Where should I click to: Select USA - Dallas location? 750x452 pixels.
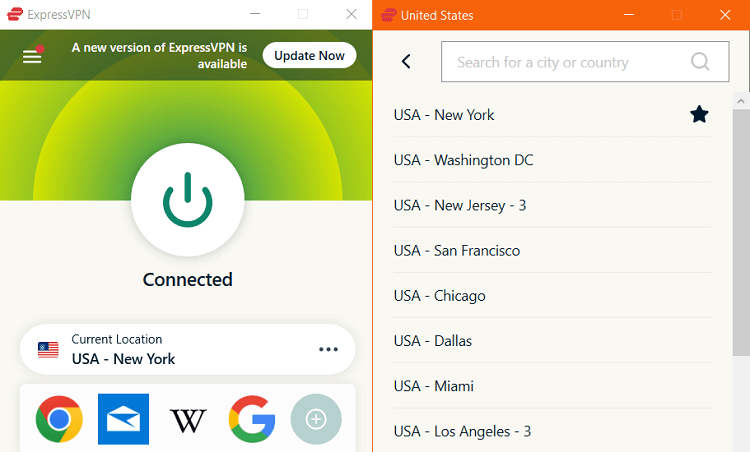point(552,341)
